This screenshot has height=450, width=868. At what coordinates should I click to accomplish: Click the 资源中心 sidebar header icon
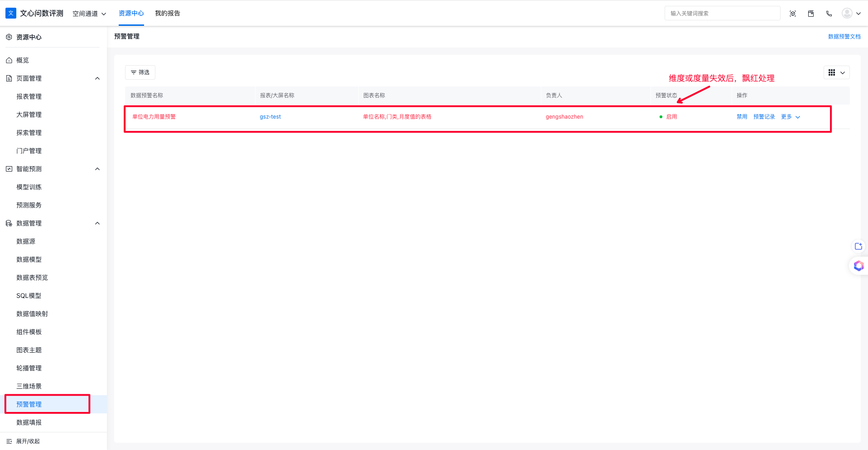click(x=9, y=37)
